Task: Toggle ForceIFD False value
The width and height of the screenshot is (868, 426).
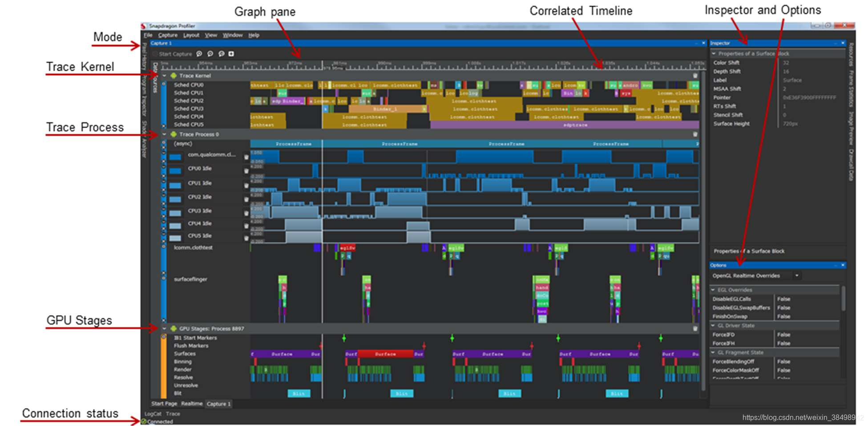Action: 783,335
